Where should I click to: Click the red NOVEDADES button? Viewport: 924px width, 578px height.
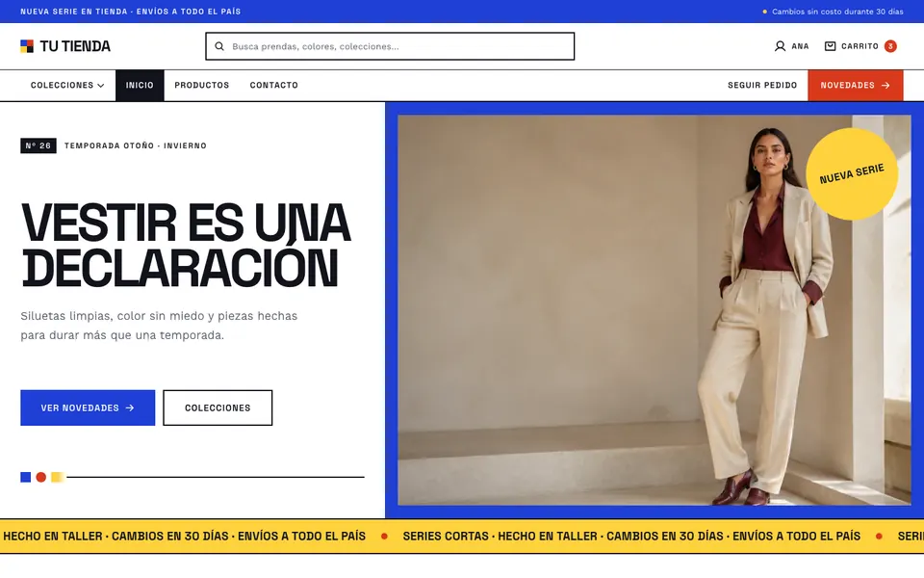pos(855,86)
